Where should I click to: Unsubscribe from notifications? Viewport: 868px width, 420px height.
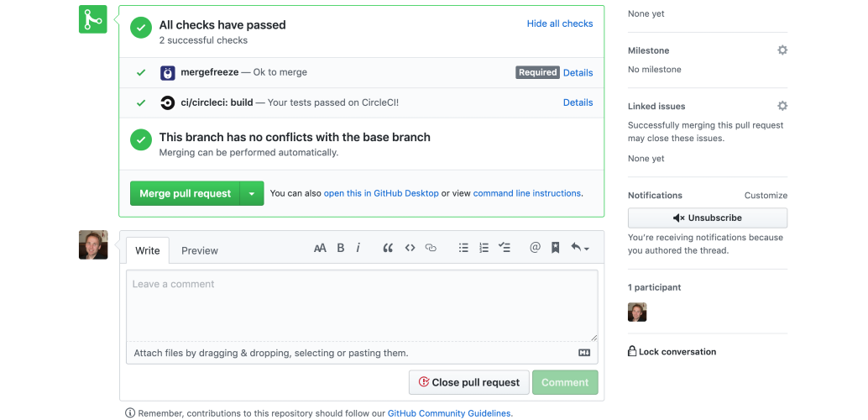[708, 218]
